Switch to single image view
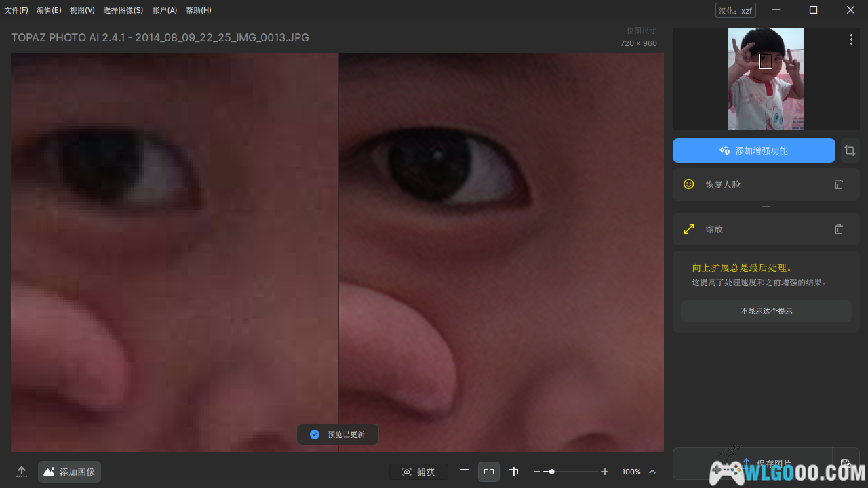868x488 pixels. tap(465, 472)
